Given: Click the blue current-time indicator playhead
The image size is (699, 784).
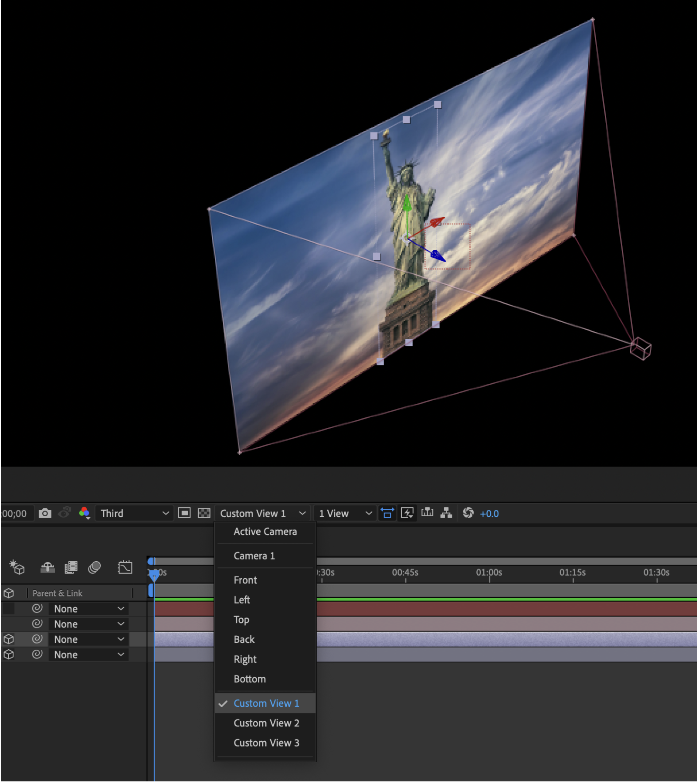Looking at the screenshot, I should [x=154, y=575].
